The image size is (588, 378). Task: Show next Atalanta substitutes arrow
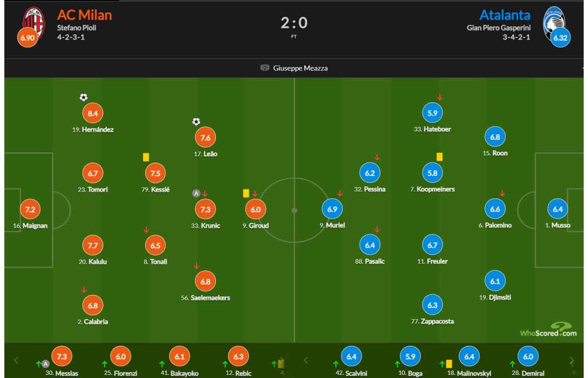pyautogui.click(x=572, y=360)
